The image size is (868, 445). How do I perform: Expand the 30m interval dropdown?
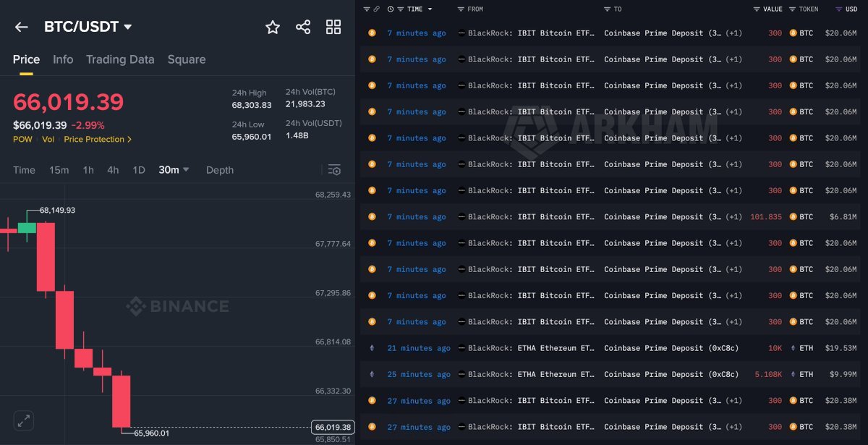pyautogui.click(x=186, y=170)
